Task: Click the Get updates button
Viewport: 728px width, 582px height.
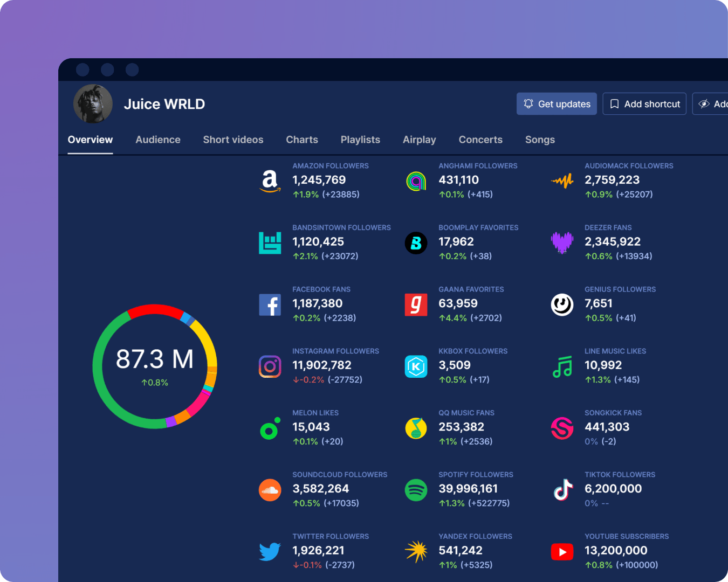Action: pyautogui.click(x=557, y=104)
